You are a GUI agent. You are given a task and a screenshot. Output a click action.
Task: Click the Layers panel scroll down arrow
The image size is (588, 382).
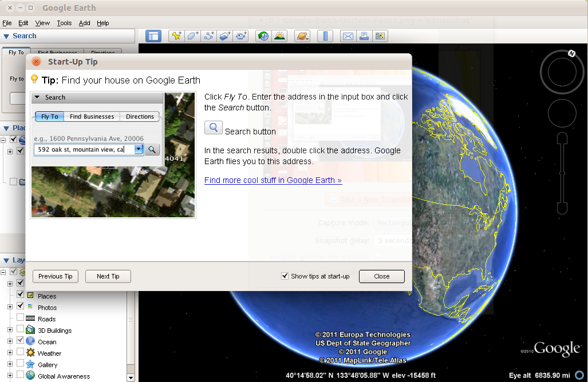coord(131,377)
